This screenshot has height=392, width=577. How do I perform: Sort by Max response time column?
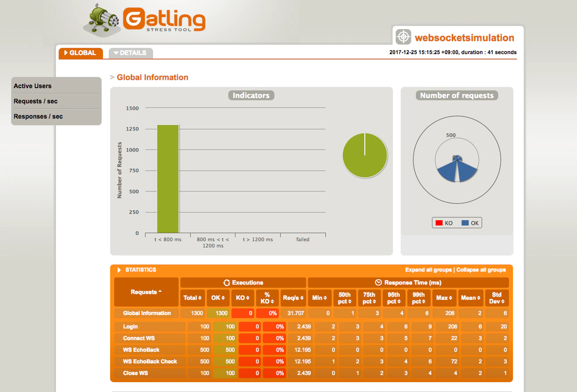click(x=444, y=298)
